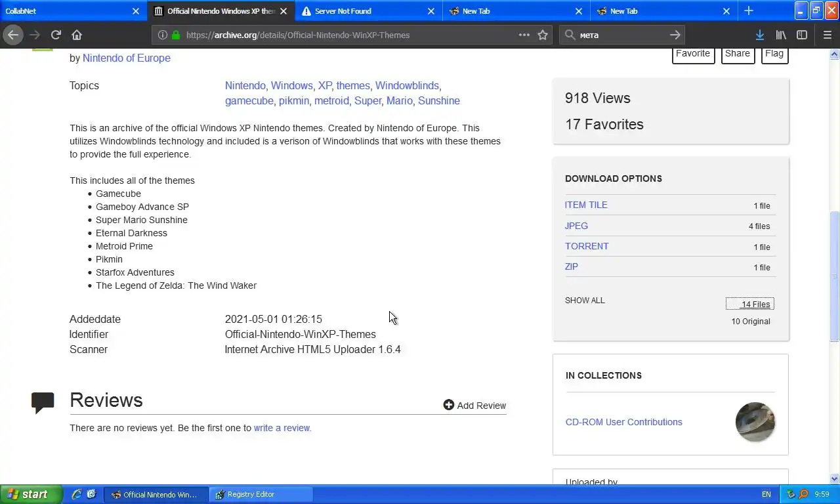
Task: Open Official Nintendo Win taskbar button
Action: pyautogui.click(x=156, y=494)
